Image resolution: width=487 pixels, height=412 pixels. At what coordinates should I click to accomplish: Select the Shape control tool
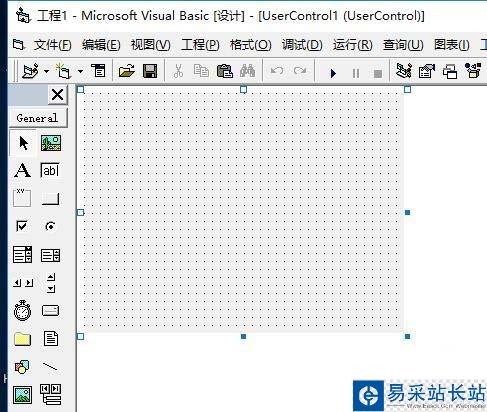click(22, 367)
